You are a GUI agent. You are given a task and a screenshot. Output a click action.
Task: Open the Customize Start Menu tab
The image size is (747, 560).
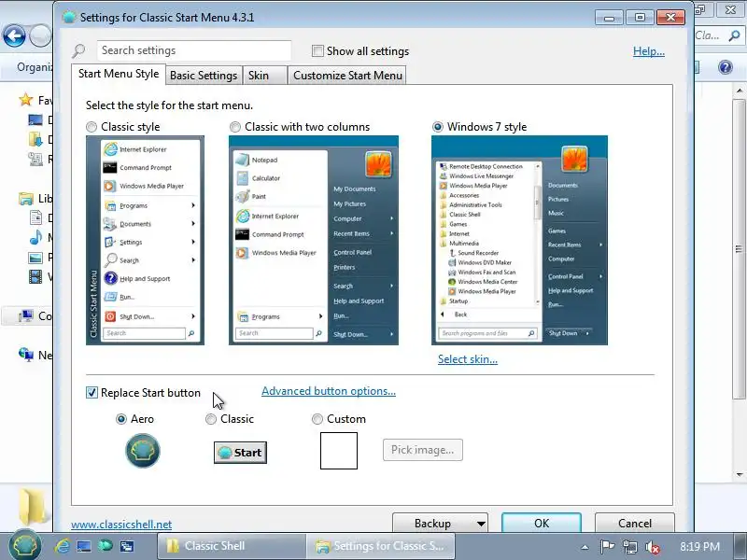[347, 76]
